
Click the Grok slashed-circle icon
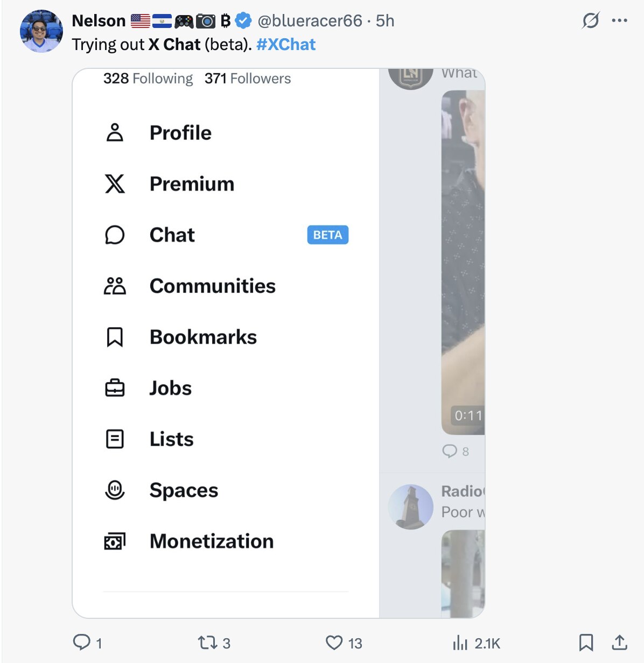[591, 20]
